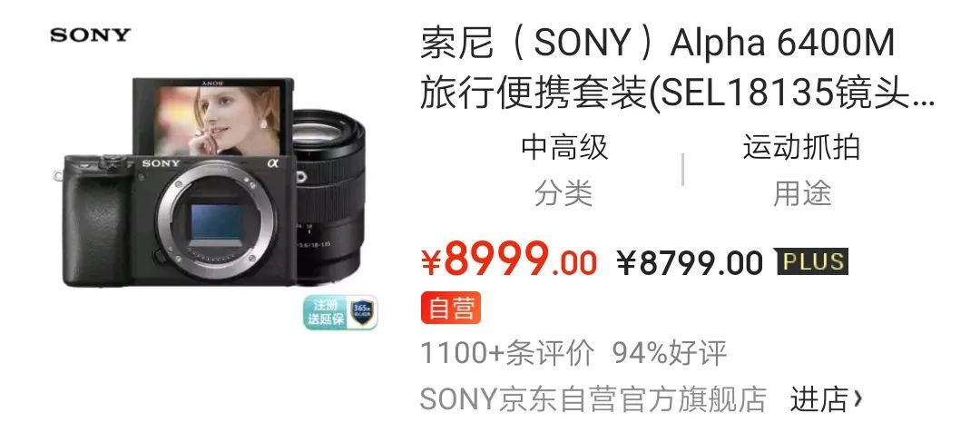Click the red 自营 tag

[451, 309]
